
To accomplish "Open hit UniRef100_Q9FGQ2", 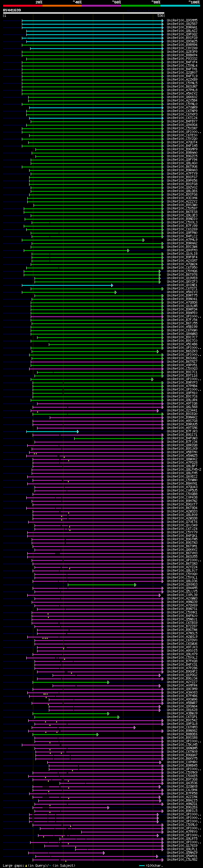I will pyautogui.click(x=182, y=35).
